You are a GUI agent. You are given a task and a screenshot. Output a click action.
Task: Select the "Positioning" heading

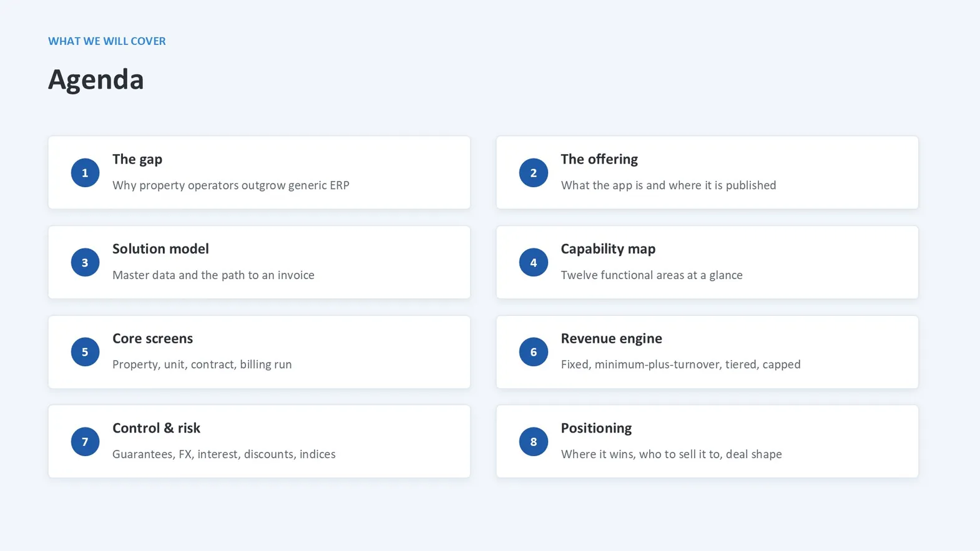coord(596,429)
